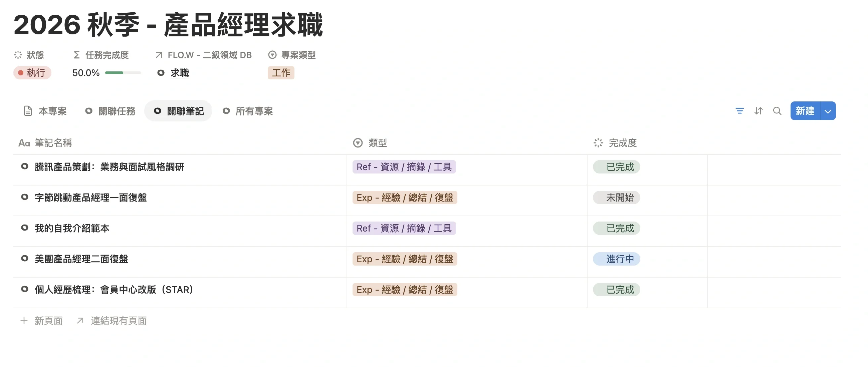Screen dimensions: 868x367
Task: Select the 關聯筆記 tab
Action: 178,111
